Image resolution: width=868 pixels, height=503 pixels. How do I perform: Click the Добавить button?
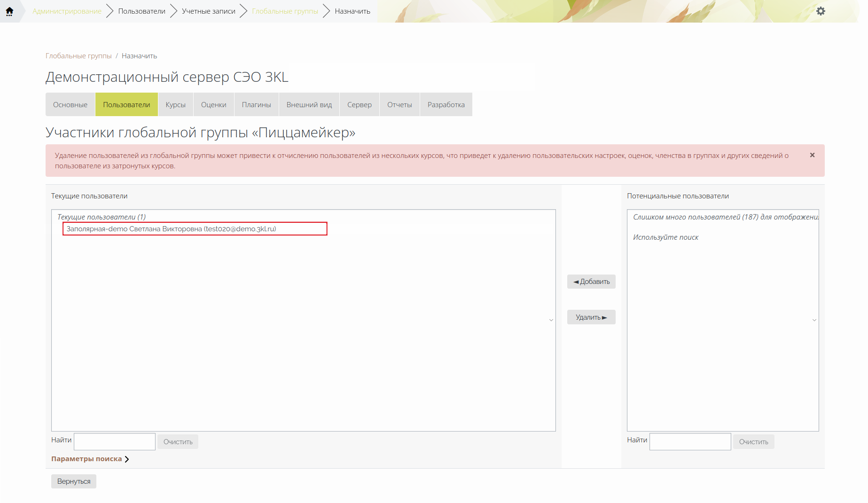pos(591,282)
